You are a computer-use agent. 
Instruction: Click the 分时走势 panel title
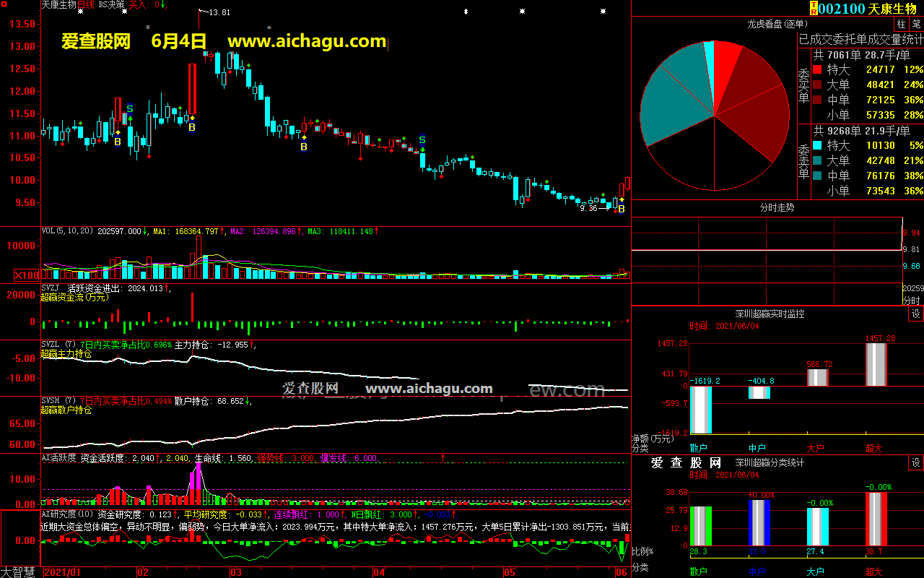(777, 207)
